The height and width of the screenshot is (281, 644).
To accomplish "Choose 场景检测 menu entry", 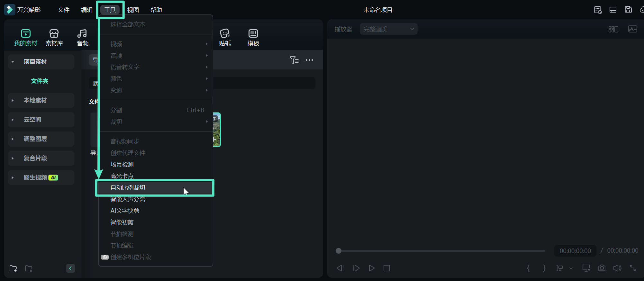I will (x=122, y=165).
